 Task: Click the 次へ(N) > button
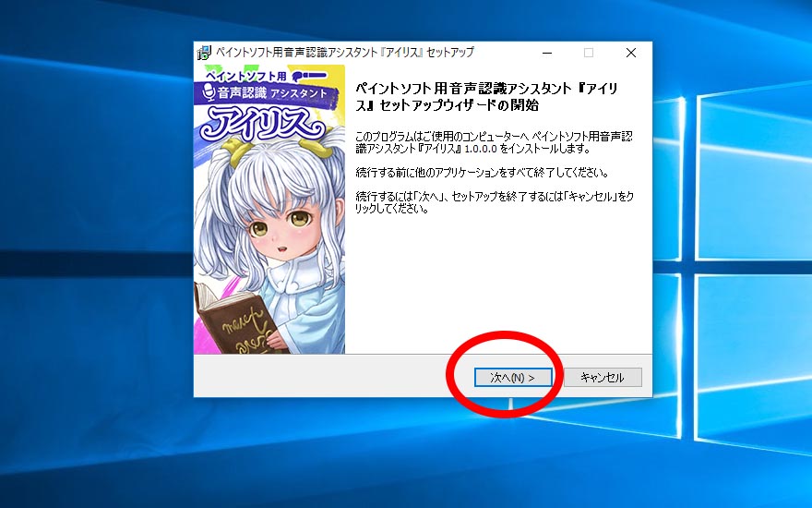pyautogui.click(x=513, y=378)
